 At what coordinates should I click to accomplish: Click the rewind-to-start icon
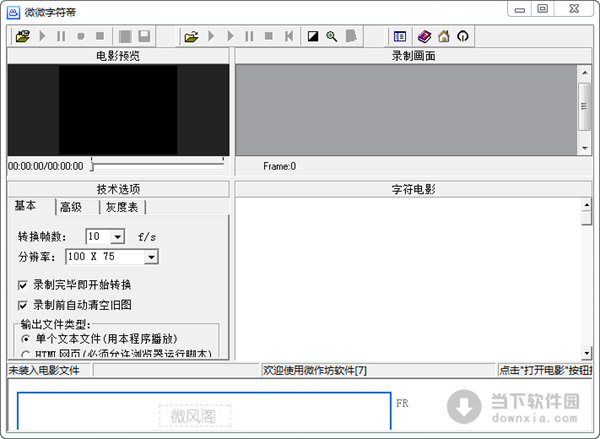point(289,36)
